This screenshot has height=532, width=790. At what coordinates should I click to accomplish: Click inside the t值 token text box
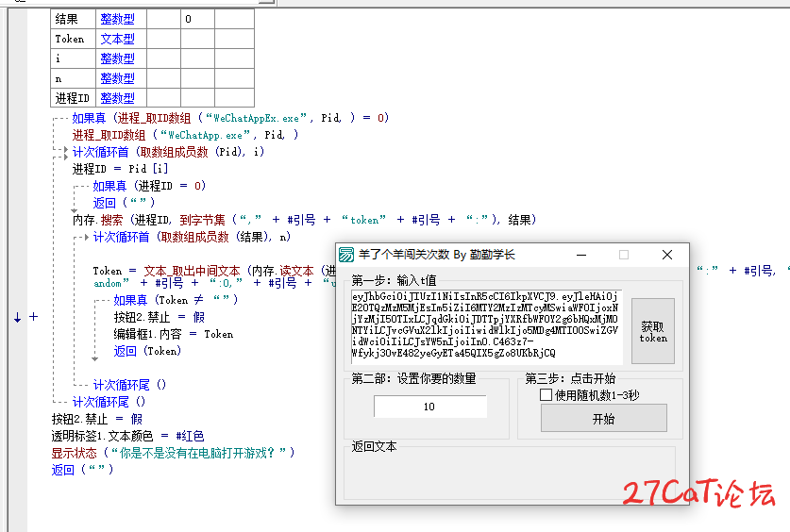click(487, 325)
